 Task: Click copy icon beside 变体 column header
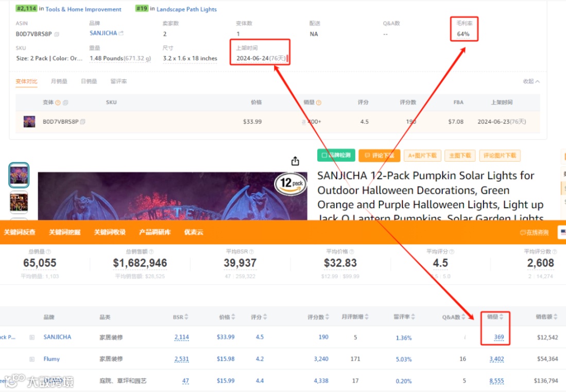[65, 103]
